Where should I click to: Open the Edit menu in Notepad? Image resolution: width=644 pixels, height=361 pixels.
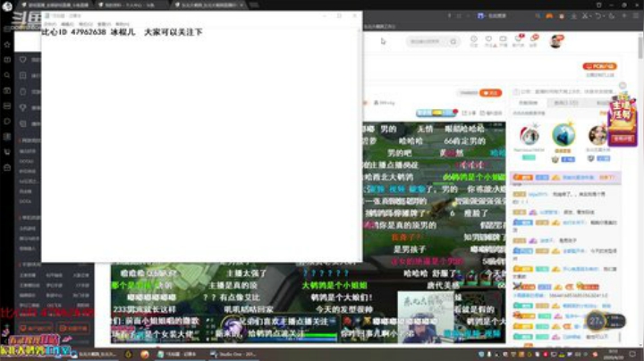coord(67,24)
